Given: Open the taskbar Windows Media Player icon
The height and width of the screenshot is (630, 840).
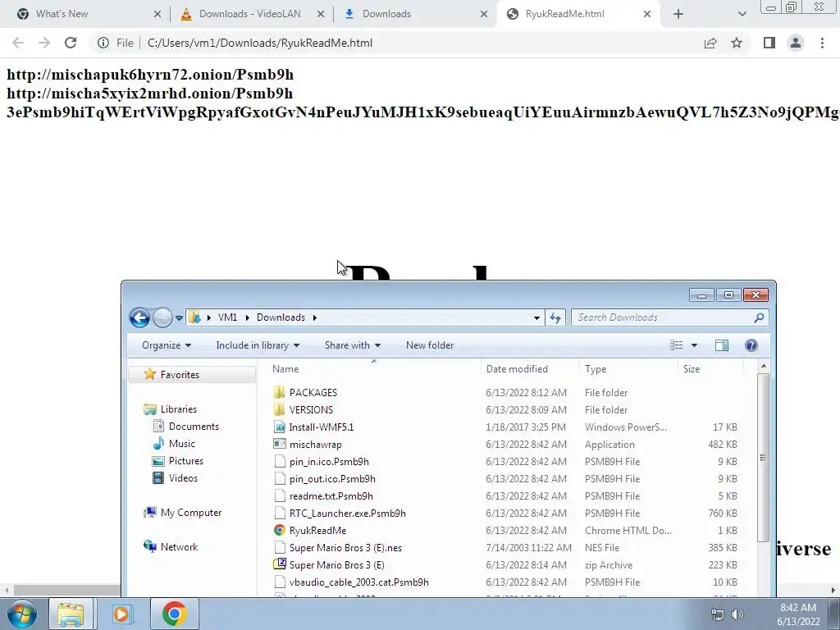Looking at the screenshot, I should click(122, 614).
